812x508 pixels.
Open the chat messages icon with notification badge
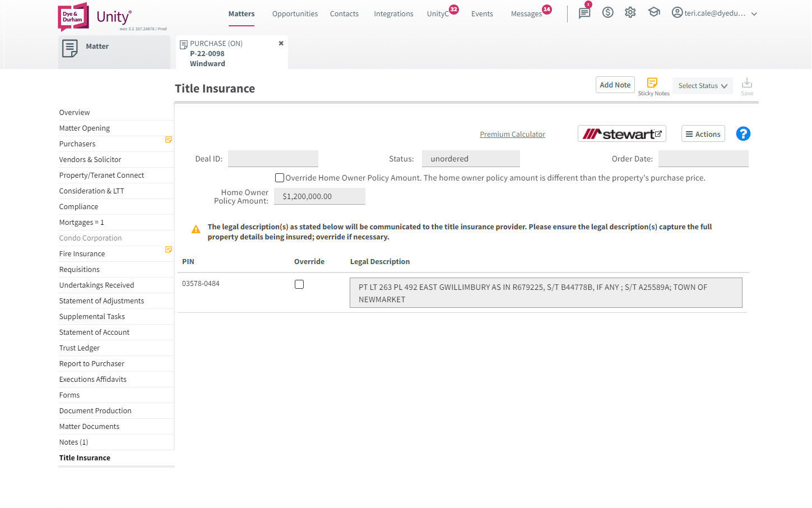[x=584, y=12]
